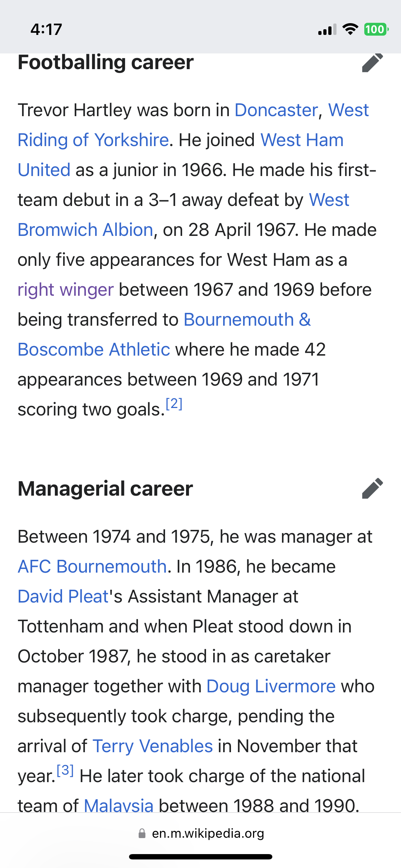Tap the lock icon beside the URL
Screen dimensions: 401x868
point(142,833)
